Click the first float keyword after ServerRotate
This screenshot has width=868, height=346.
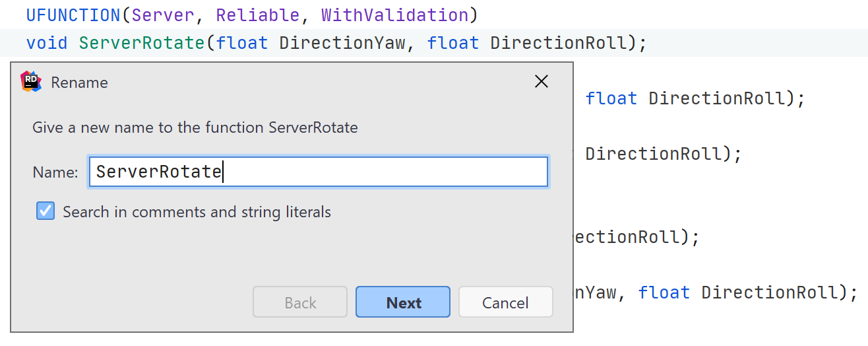tap(242, 44)
